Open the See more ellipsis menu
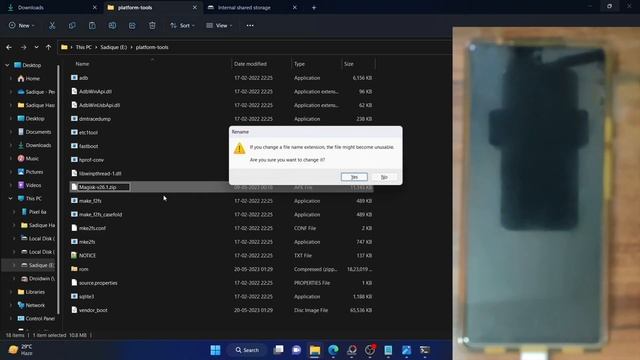 (250, 25)
